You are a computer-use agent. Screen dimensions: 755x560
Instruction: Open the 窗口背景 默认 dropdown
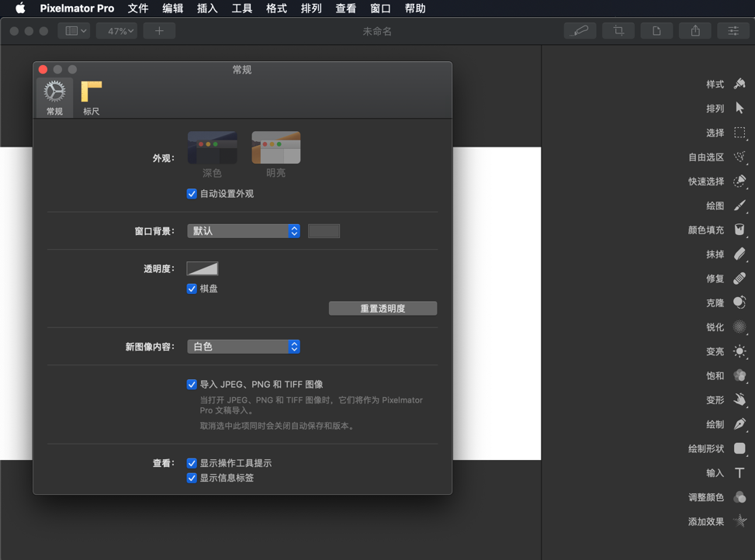[x=244, y=231]
